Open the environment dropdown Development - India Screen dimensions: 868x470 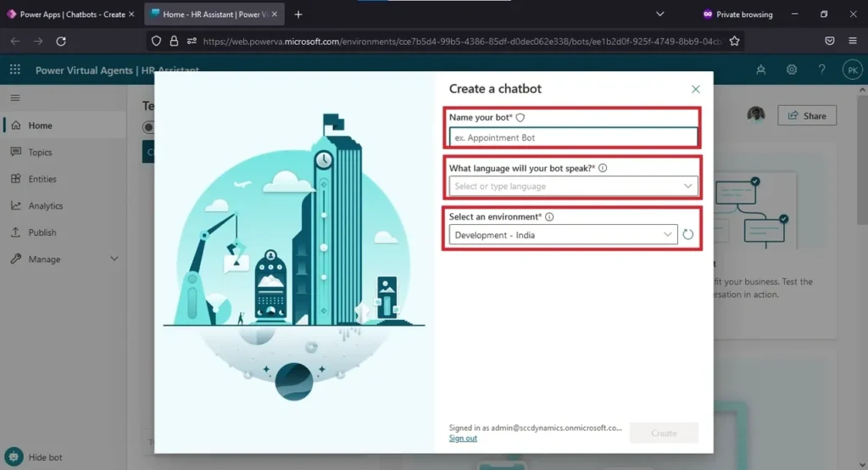(563, 235)
